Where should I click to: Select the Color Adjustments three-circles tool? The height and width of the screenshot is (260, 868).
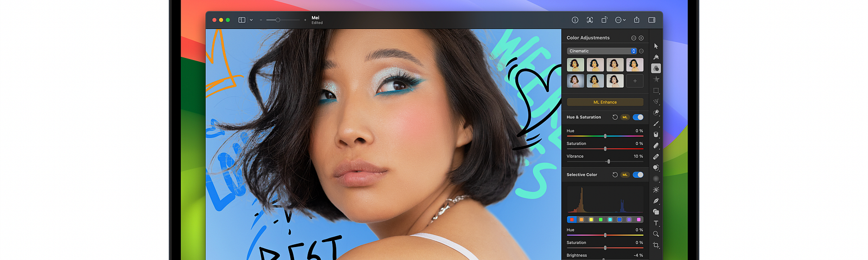[656, 68]
